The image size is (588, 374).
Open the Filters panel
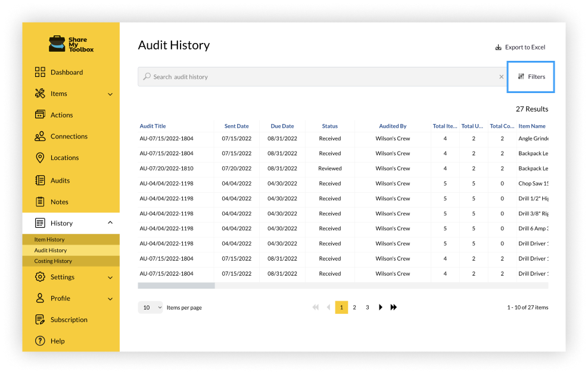pos(530,76)
